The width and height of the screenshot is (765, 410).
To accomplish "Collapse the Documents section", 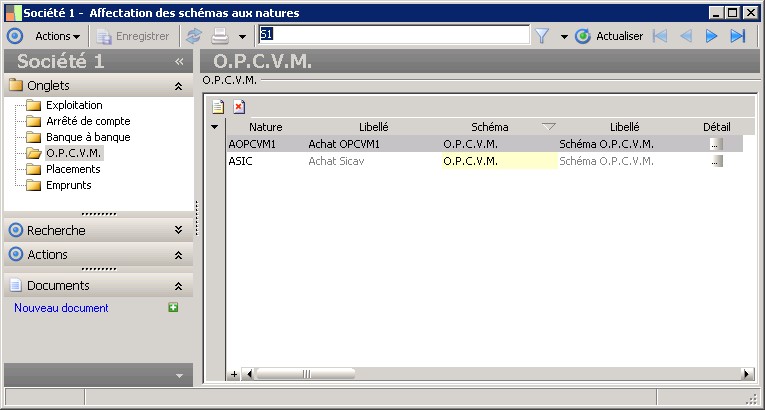I will point(179,286).
